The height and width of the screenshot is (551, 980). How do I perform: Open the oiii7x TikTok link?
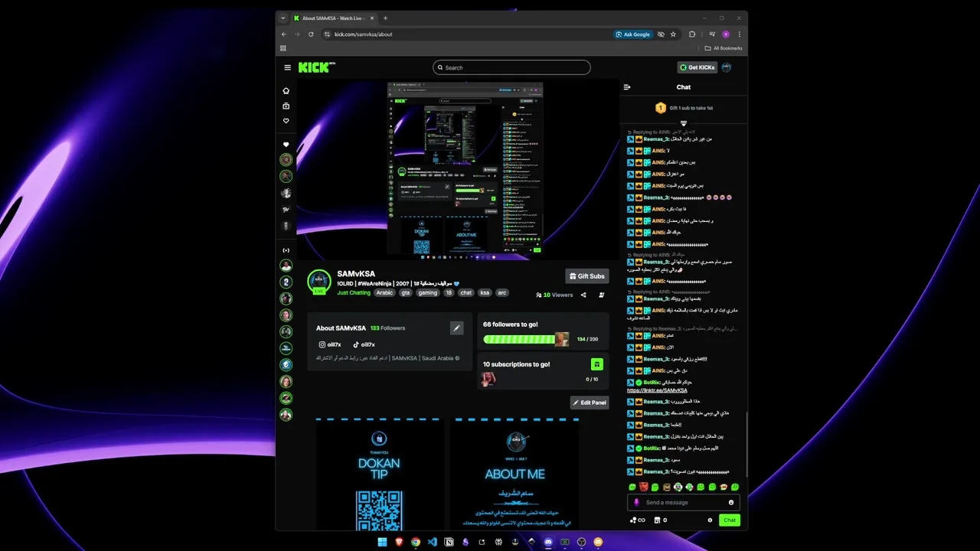click(x=364, y=344)
